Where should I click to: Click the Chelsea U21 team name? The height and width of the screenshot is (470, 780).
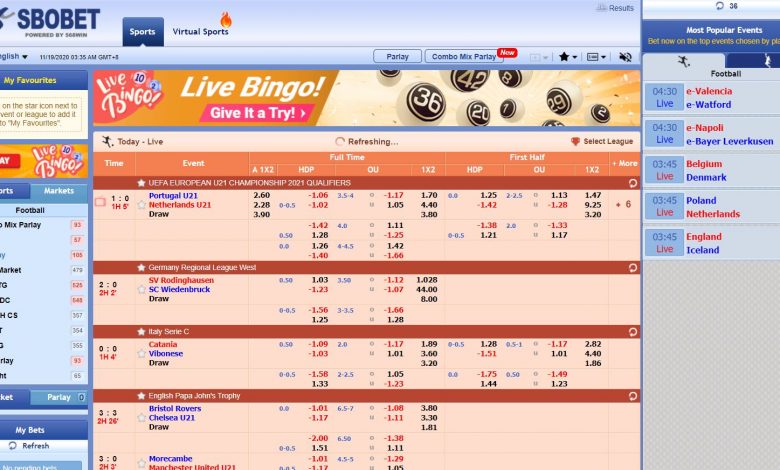(x=172, y=418)
